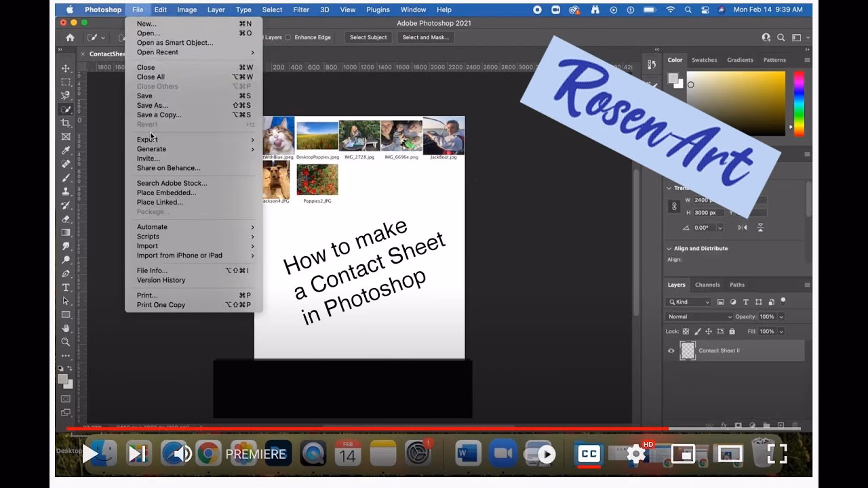Toggle lock image pixels brush icon
Image resolution: width=868 pixels, height=488 pixels.
point(697,331)
